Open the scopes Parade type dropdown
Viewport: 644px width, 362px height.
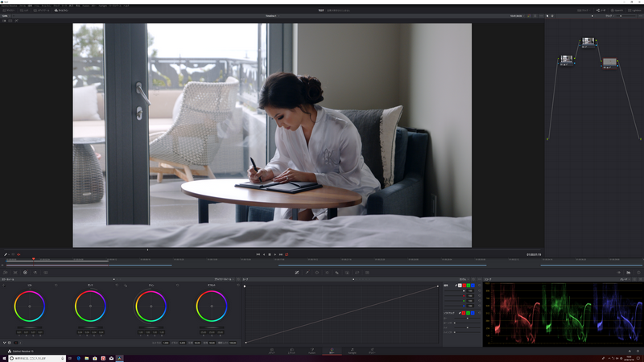tap(625, 279)
